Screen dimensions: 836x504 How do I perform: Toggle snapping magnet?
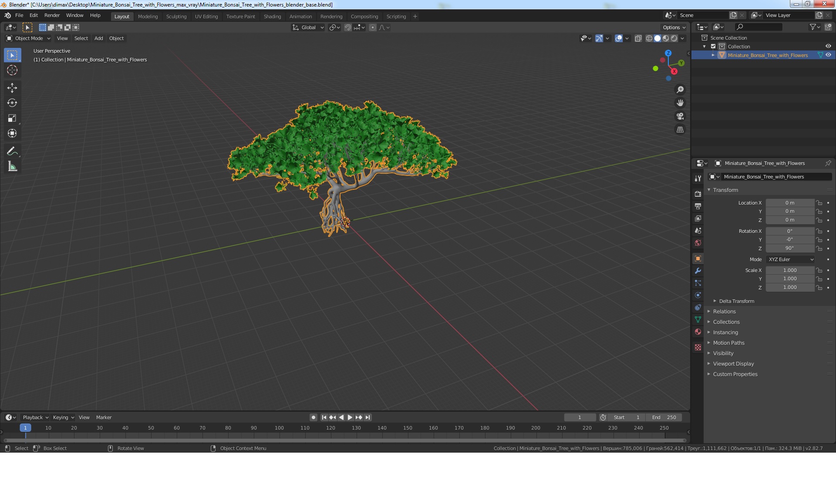coord(348,27)
